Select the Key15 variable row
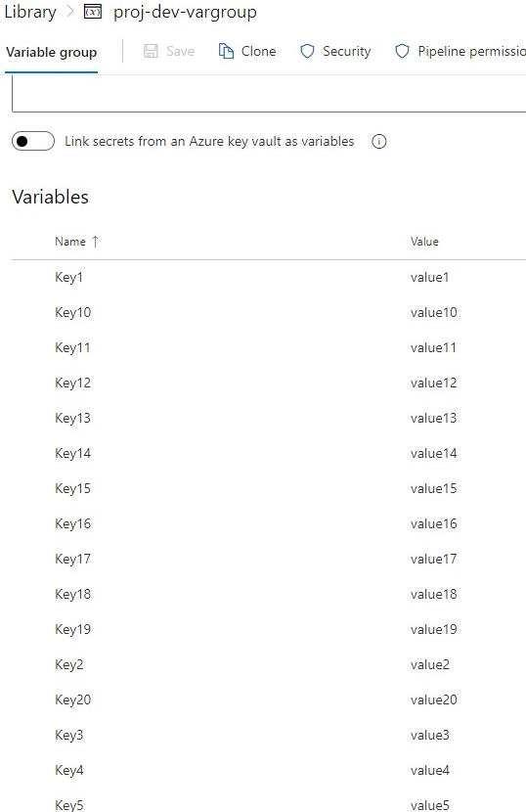 coord(269,488)
